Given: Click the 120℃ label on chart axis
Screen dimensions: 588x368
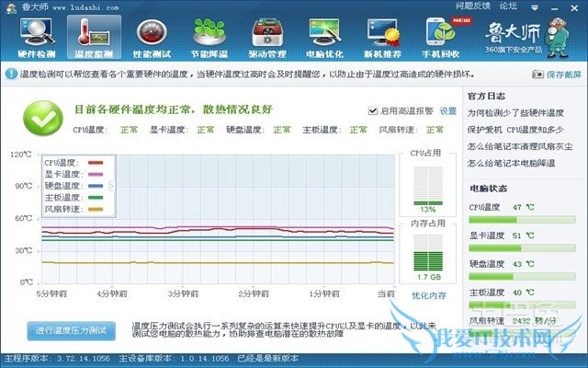Looking at the screenshot, I should tap(21, 155).
